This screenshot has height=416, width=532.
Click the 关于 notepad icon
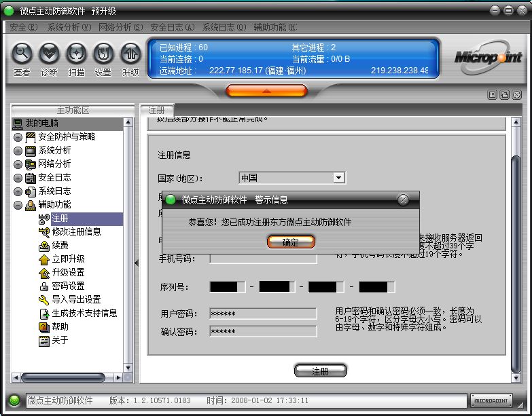(x=44, y=341)
